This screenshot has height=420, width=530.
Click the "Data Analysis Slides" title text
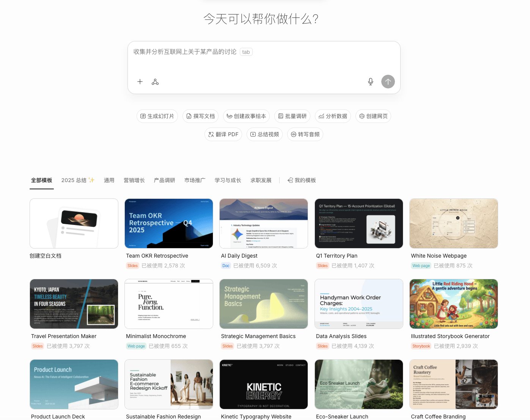click(x=341, y=336)
